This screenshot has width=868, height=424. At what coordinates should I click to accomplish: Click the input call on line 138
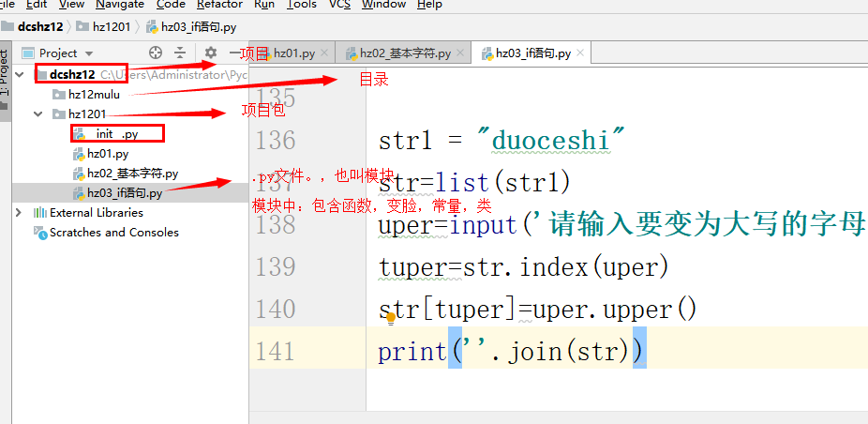(x=482, y=225)
